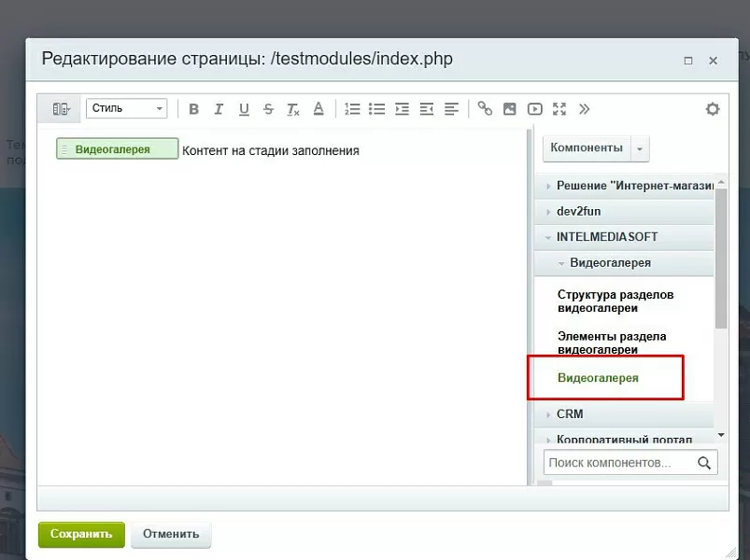
Task: Clear text formatting with Tx icon
Action: point(293,109)
